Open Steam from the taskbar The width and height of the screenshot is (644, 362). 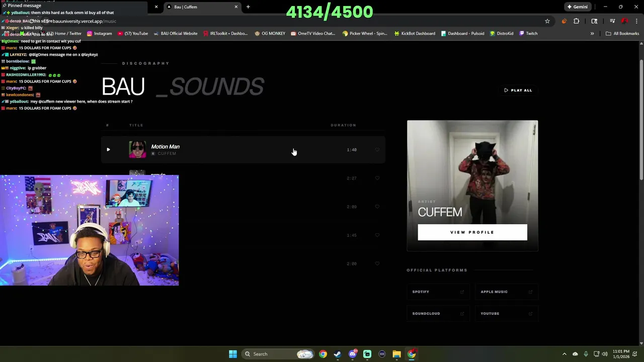[x=338, y=354]
